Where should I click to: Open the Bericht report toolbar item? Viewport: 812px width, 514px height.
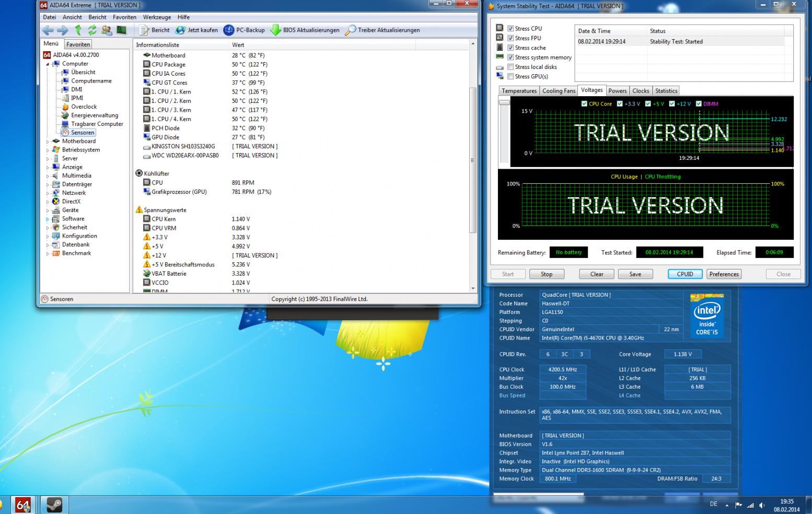(x=154, y=30)
